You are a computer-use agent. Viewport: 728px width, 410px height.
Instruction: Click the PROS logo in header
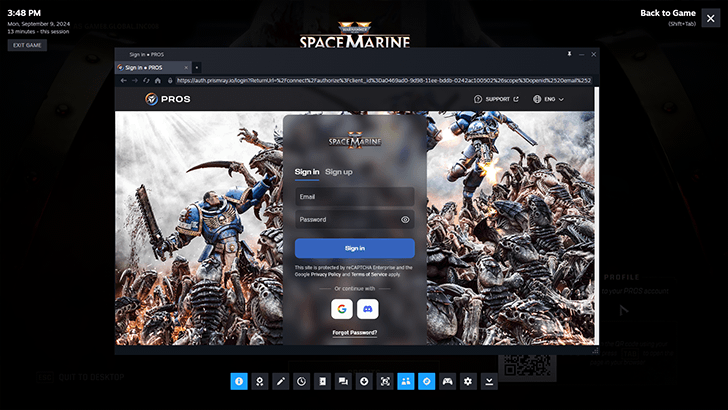coord(168,99)
